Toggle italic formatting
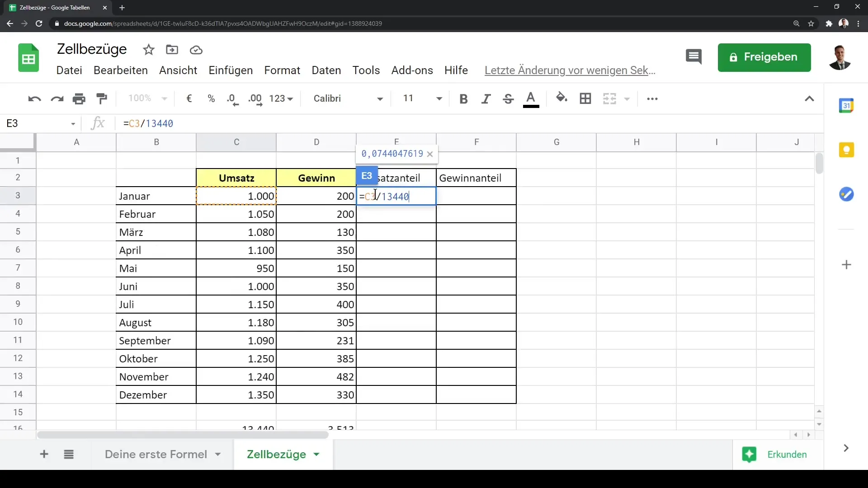This screenshot has height=488, width=868. tap(486, 99)
